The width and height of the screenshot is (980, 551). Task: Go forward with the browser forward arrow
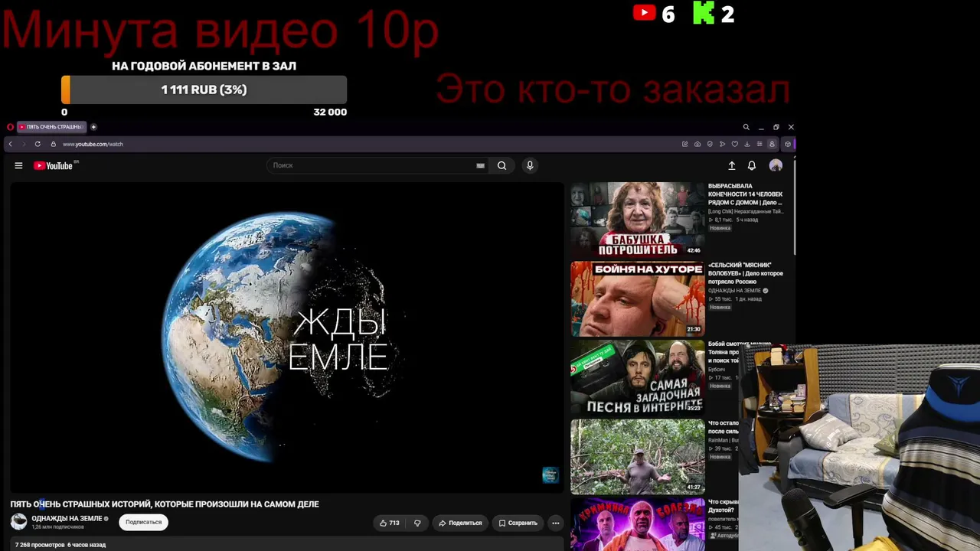pos(24,144)
